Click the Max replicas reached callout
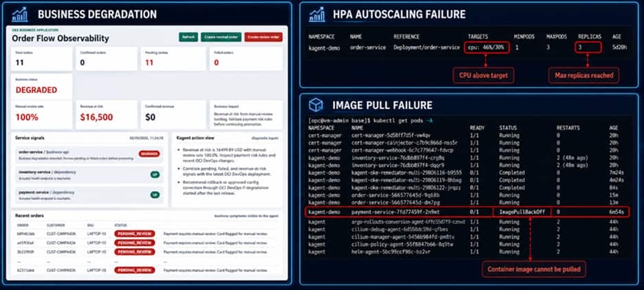 (x=583, y=76)
